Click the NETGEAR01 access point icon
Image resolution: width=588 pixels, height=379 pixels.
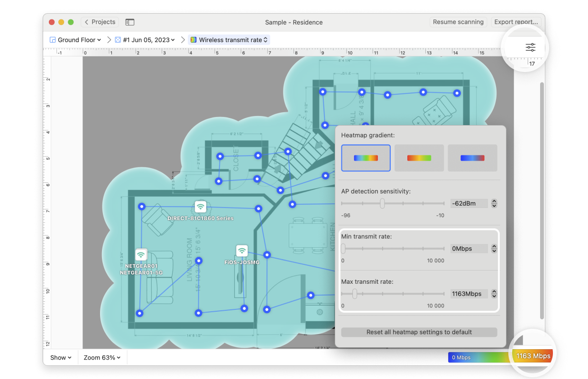141,255
